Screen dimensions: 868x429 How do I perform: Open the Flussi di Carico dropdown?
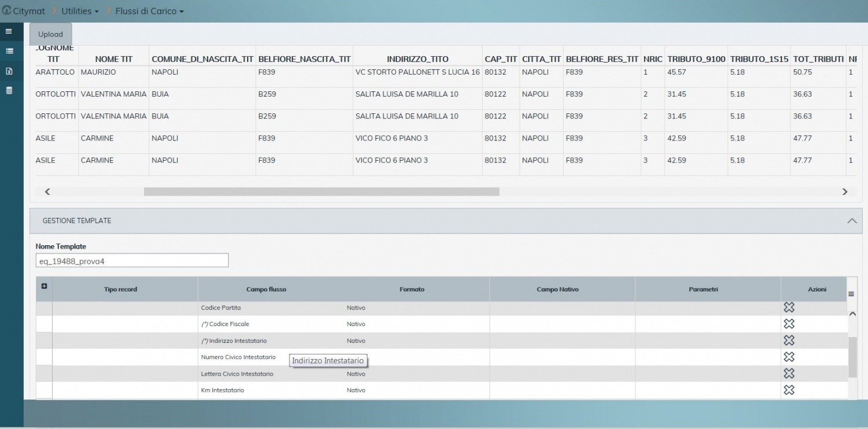click(149, 11)
